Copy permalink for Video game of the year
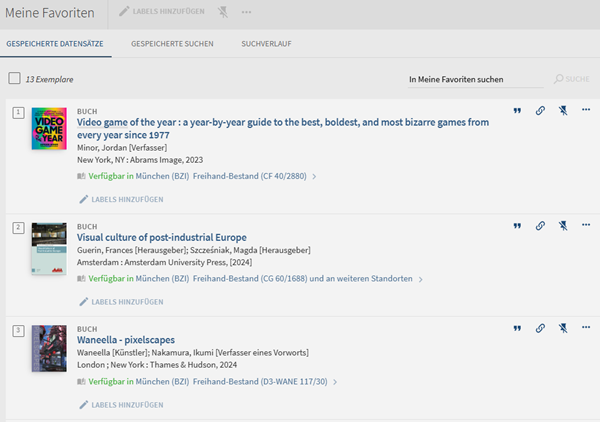This screenshot has width=600, height=422. [x=540, y=111]
